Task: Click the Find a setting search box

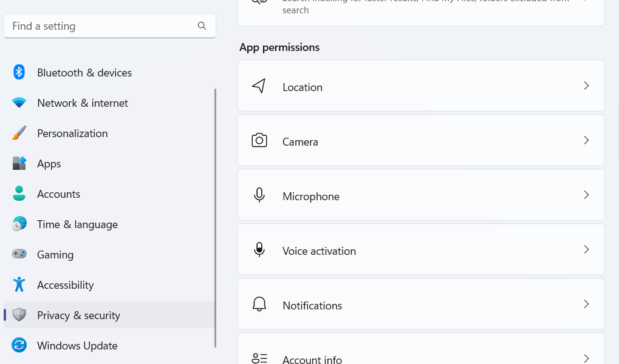Action: (110, 26)
